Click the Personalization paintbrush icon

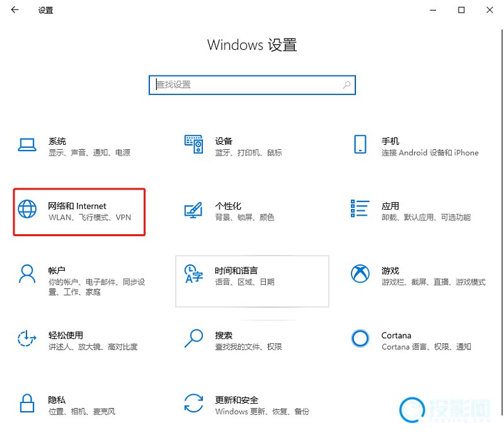click(x=193, y=209)
